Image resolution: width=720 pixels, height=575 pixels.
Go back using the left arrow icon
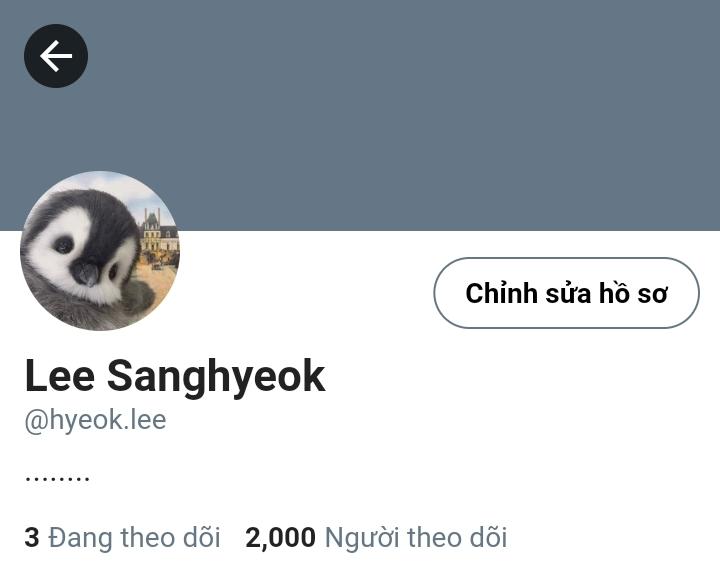tap(56, 56)
